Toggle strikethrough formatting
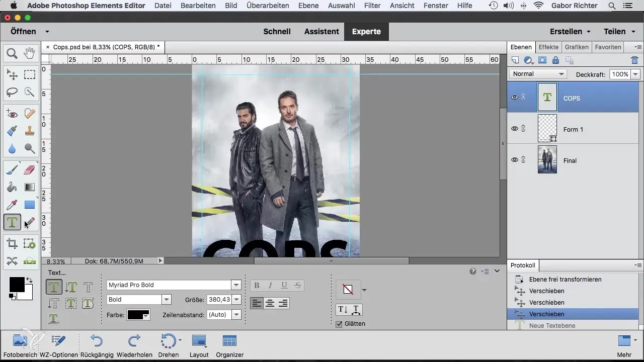 (x=297, y=285)
